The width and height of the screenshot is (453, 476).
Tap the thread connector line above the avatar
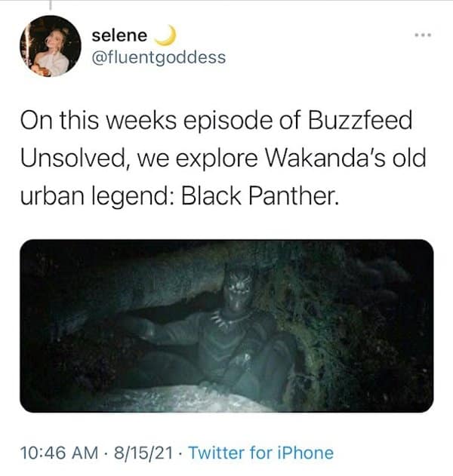[51, 5]
